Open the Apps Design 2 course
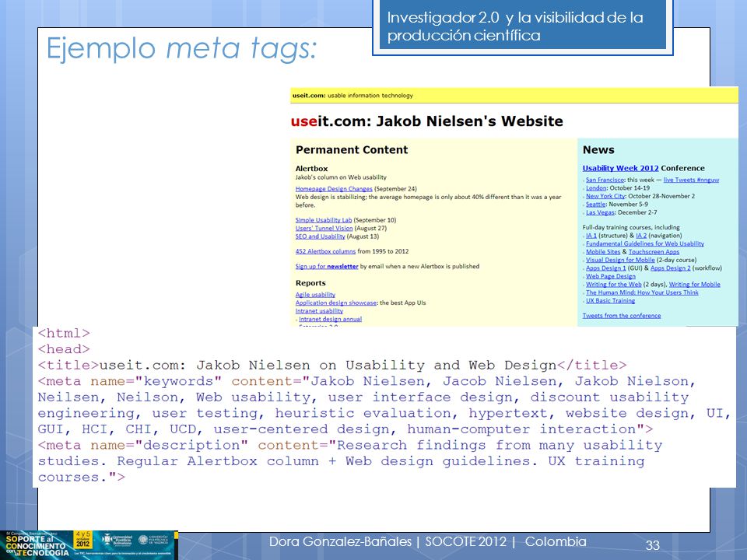 (670, 268)
